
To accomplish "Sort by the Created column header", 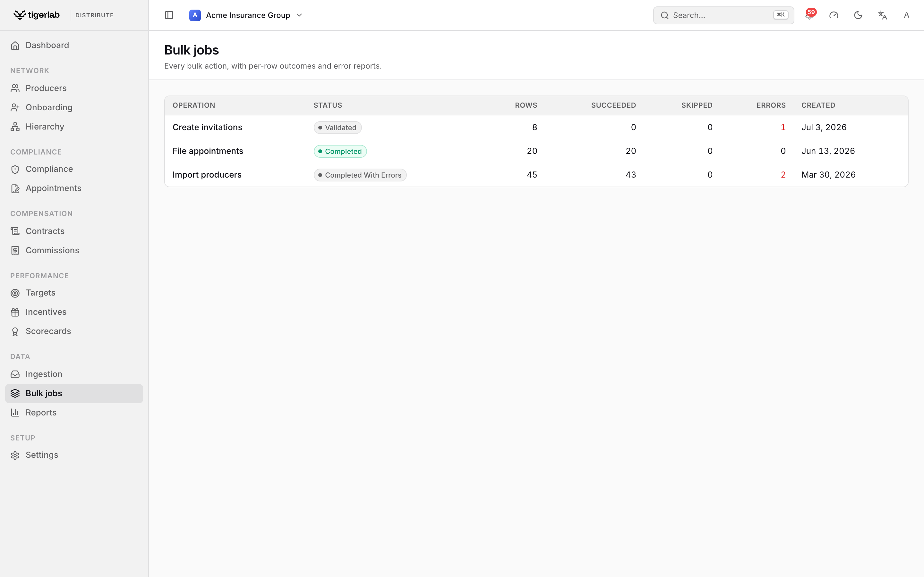I will 818,105.
